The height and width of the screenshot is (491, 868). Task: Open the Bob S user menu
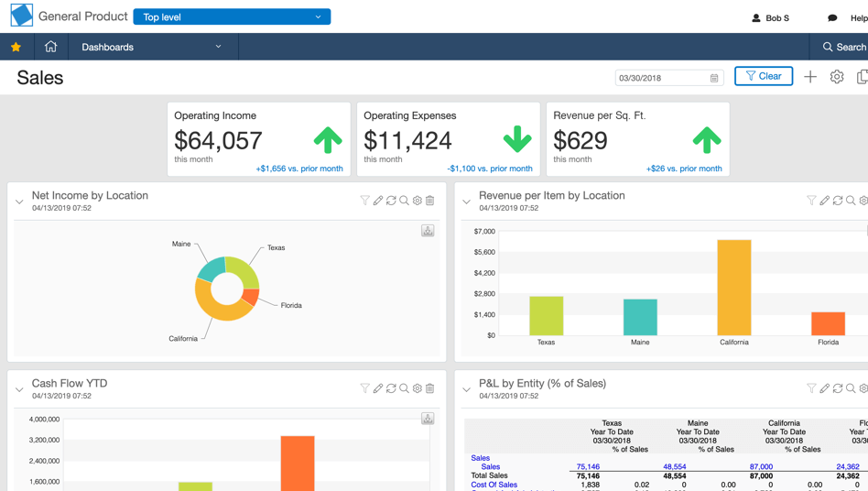770,18
